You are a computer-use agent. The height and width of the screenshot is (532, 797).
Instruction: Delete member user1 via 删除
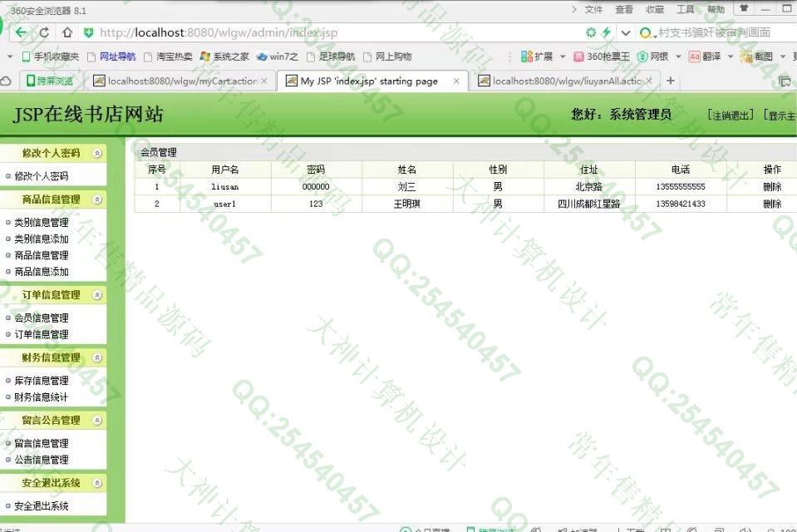(771, 204)
